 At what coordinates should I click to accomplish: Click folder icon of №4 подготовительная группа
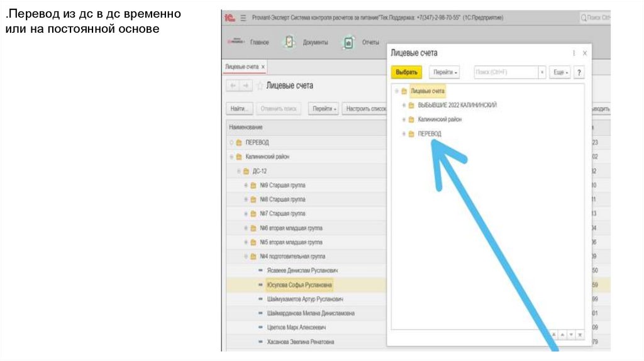(253, 257)
